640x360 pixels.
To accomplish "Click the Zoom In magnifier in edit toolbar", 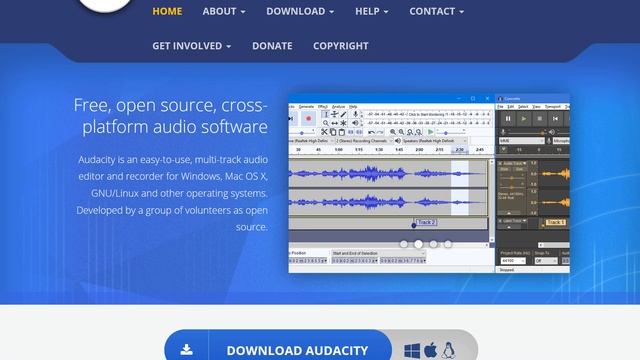I will (393, 132).
